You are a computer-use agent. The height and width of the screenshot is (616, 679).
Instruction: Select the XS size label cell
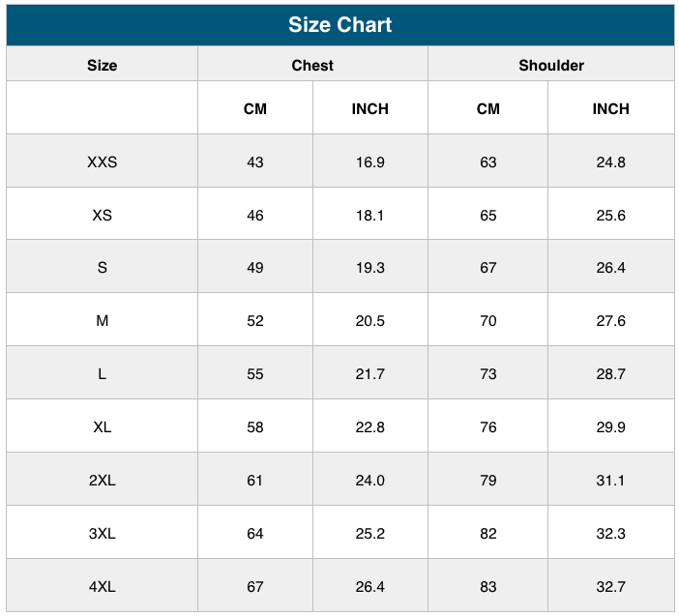102,215
